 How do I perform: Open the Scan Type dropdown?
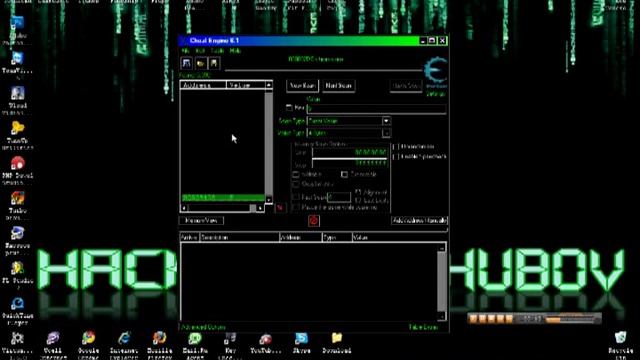(x=386, y=121)
